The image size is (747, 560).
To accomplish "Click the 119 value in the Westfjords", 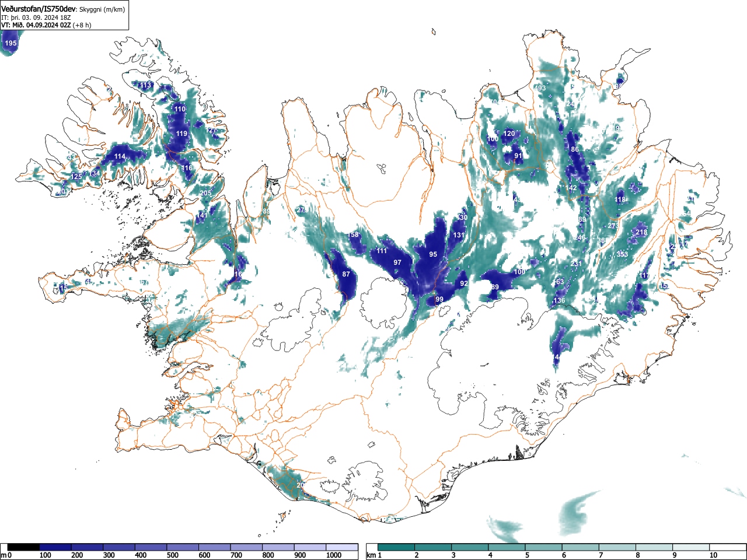I will (181, 134).
